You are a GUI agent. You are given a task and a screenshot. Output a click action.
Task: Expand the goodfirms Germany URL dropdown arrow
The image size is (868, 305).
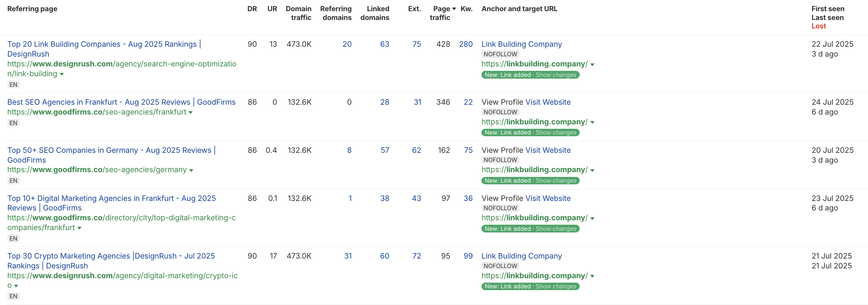pyautogui.click(x=191, y=170)
